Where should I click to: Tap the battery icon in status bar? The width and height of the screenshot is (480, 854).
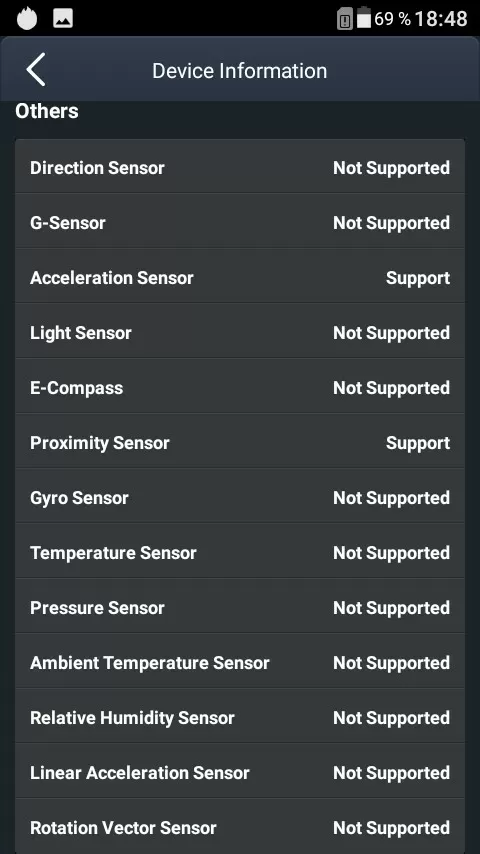[x=364, y=18]
